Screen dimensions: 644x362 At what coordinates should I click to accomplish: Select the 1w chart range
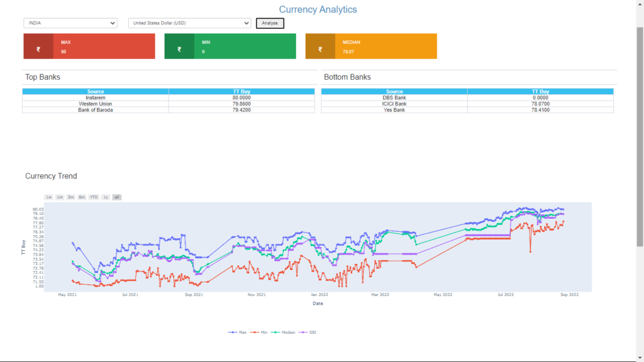pyautogui.click(x=48, y=197)
